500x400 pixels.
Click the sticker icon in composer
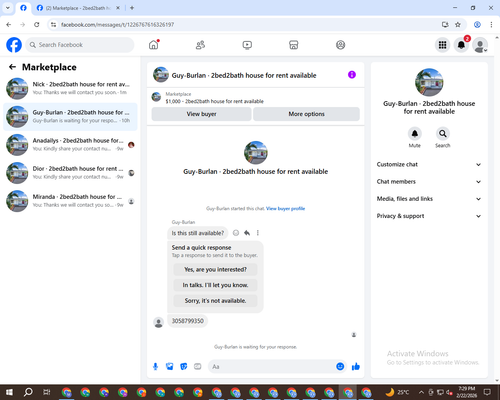pos(184,367)
